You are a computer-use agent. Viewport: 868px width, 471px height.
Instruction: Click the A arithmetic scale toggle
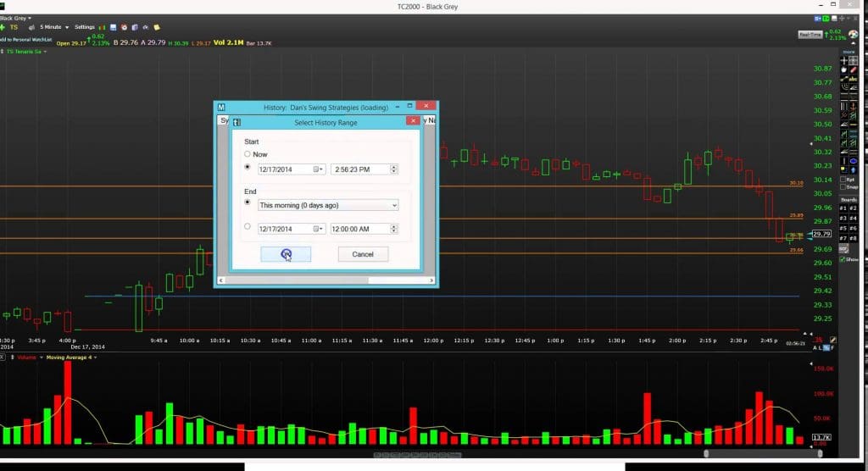coord(815,348)
